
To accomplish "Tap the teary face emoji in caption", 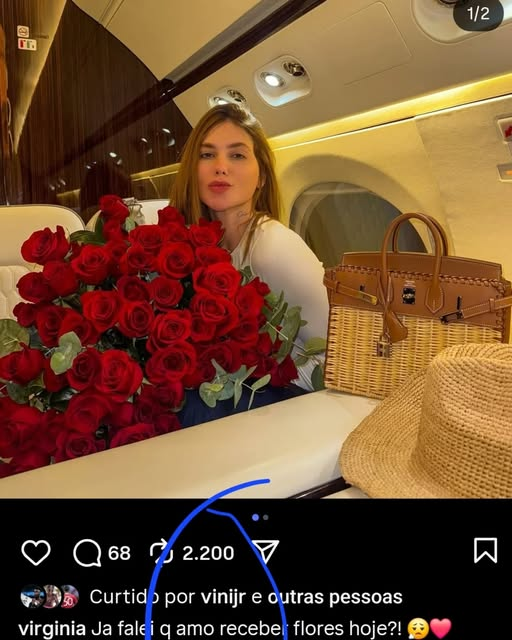I will (x=418, y=629).
